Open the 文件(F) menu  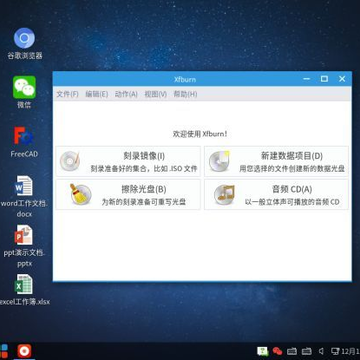click(67, 94)
